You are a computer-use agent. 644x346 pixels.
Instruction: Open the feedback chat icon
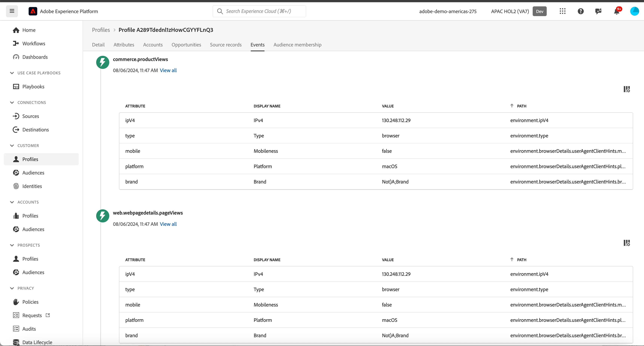598,11
